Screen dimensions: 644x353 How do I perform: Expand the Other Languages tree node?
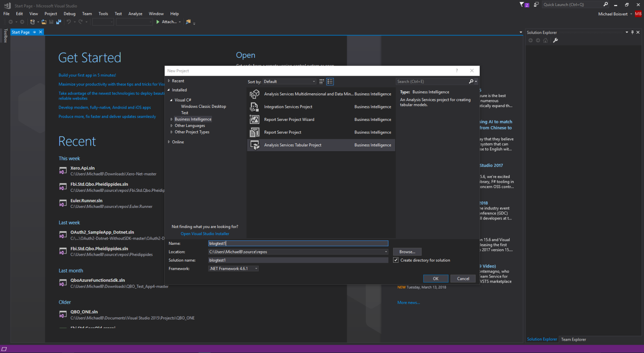171,126
